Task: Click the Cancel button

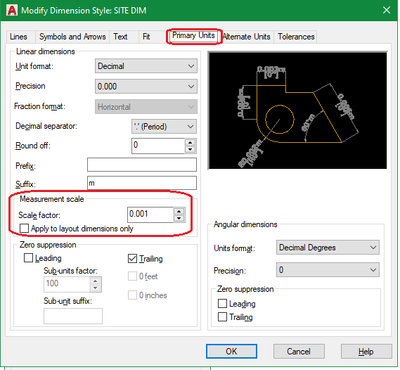Action: pyautogui.click(x=299, y=351)
